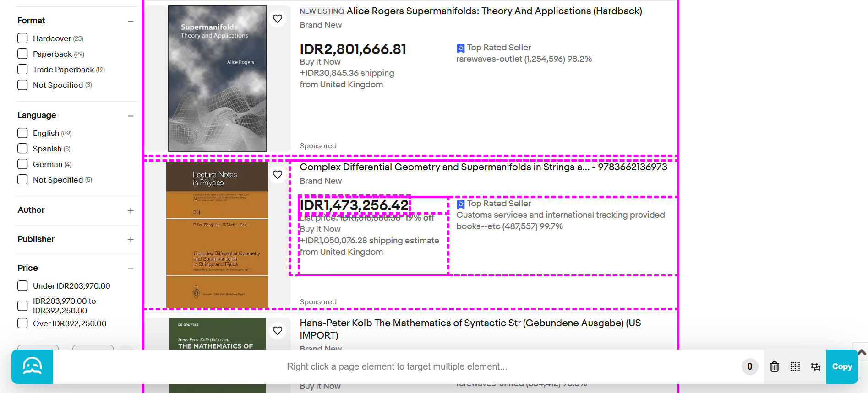This screenshot has width=868, height=393.
Task: Click the scroll-to-top chevron icon
Action: (861, 352)
